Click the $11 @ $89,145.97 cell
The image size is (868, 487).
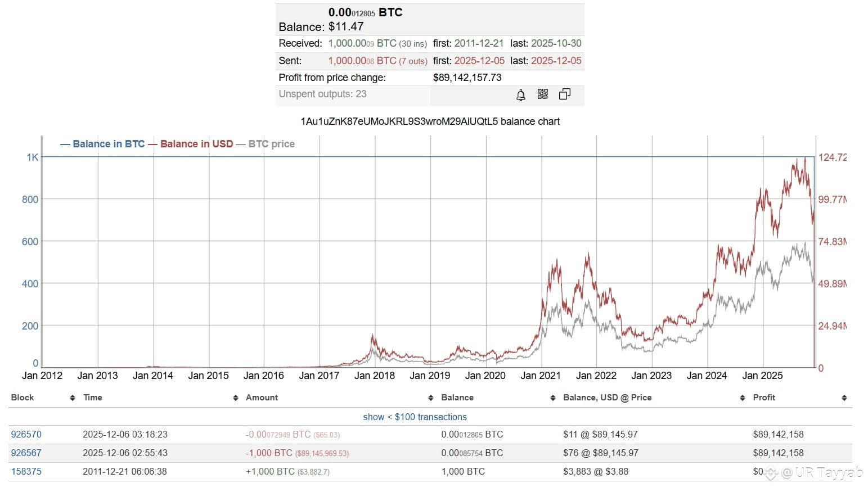(x=601, y=434)
